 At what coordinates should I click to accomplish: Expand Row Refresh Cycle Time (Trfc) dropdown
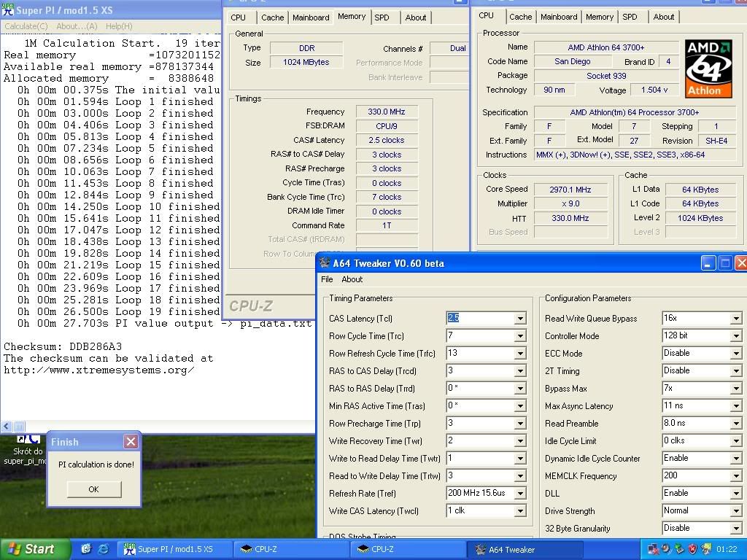pyautogui.click(x=520, y=354)
